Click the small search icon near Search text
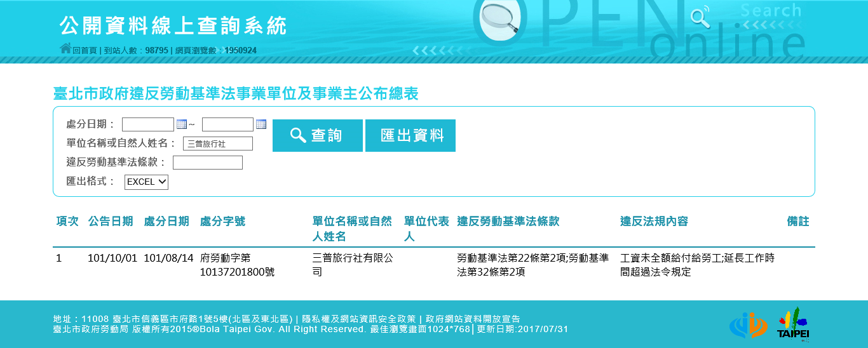 point(700,18)
